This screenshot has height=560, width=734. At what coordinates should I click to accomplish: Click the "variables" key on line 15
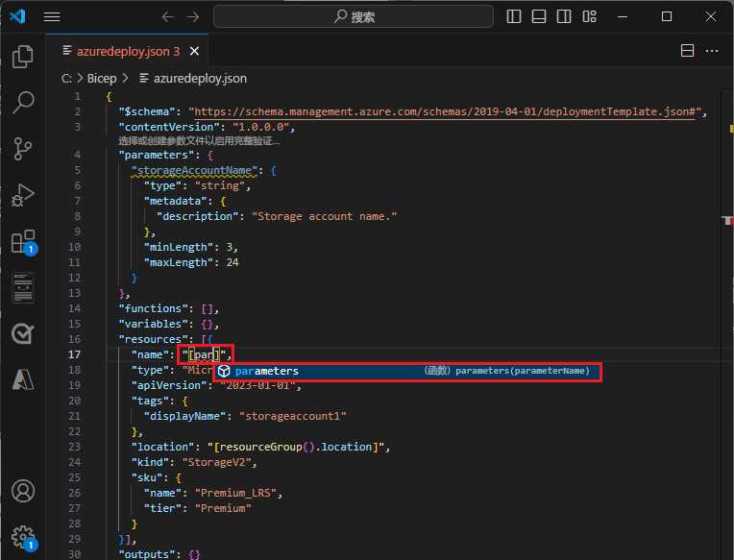pyautogui.click(x=153, y=325)
